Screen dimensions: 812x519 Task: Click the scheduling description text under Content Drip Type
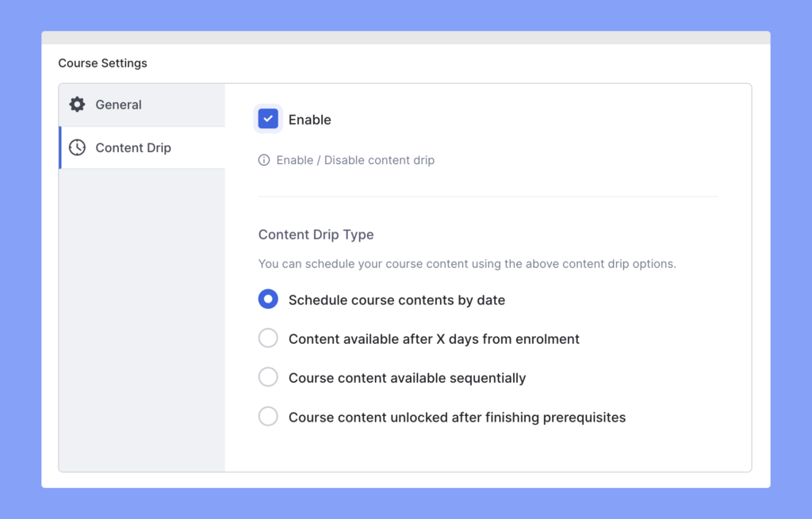point(467,263)
